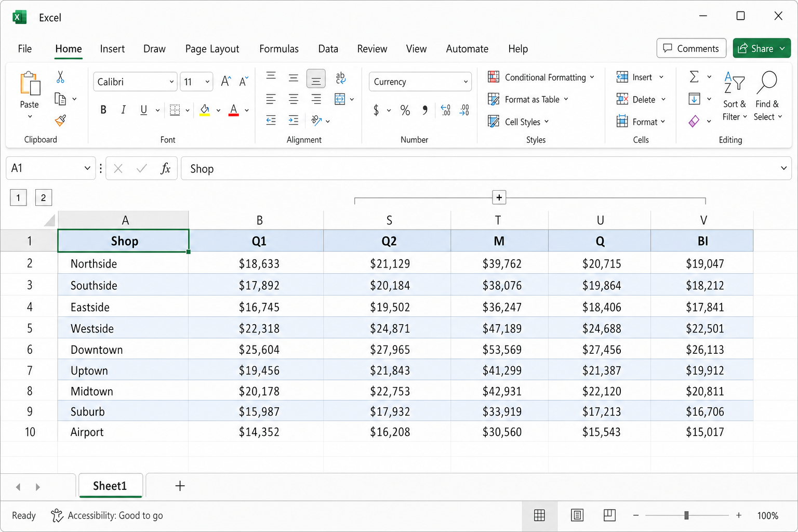
Task: Toggle horizontal Center alignment
Action: 294,99
